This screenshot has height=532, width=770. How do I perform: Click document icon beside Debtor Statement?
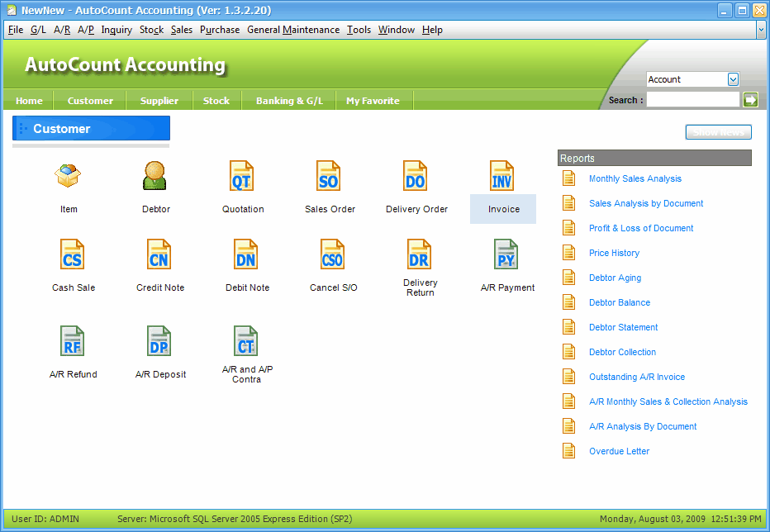pyautogui.click(x=568, y=327)
